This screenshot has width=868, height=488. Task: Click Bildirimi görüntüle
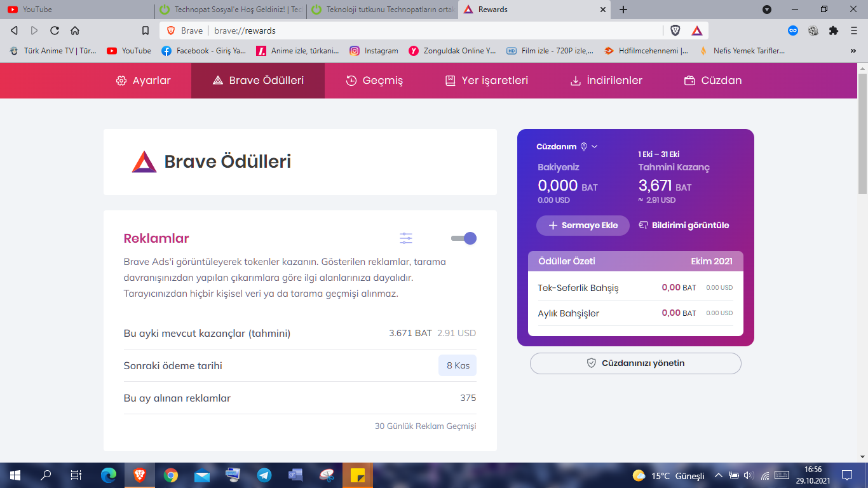(x=684, y=226)
